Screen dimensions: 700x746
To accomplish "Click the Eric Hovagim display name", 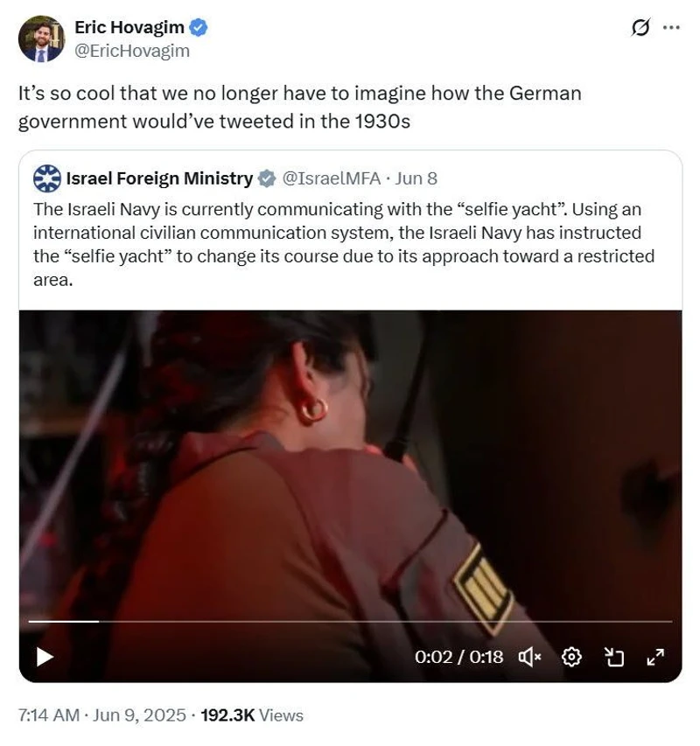I will point(129,28).
